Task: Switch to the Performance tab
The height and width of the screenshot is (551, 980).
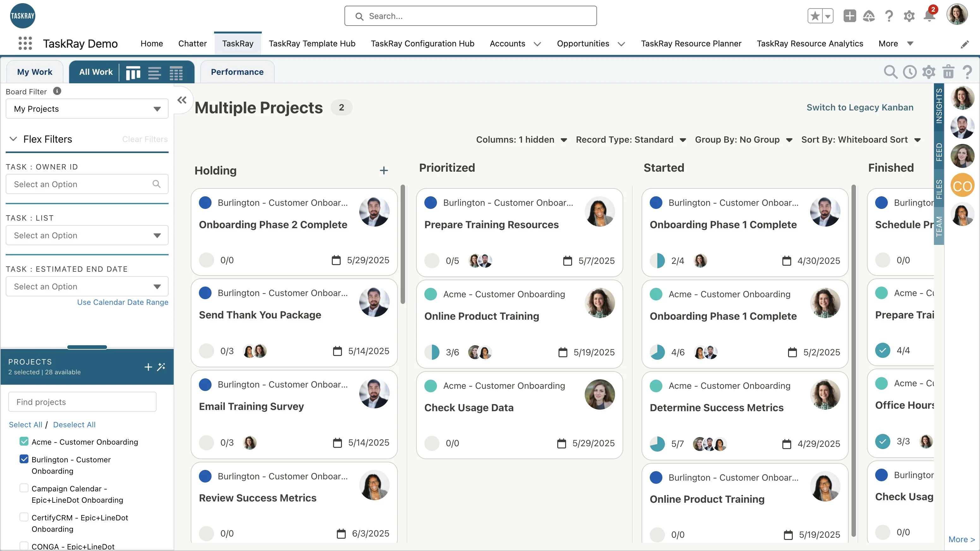Action: click(x=237, y=72)
